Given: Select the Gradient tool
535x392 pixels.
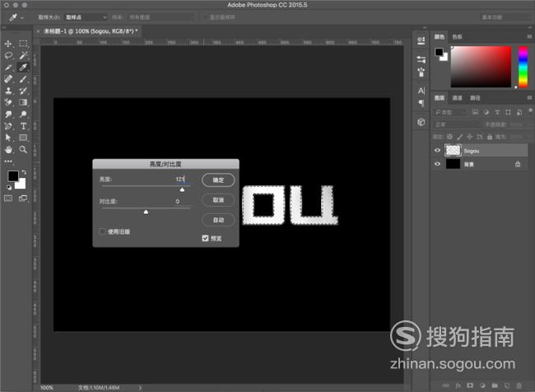Looking at the screenshot, I should tap(23, 102).
